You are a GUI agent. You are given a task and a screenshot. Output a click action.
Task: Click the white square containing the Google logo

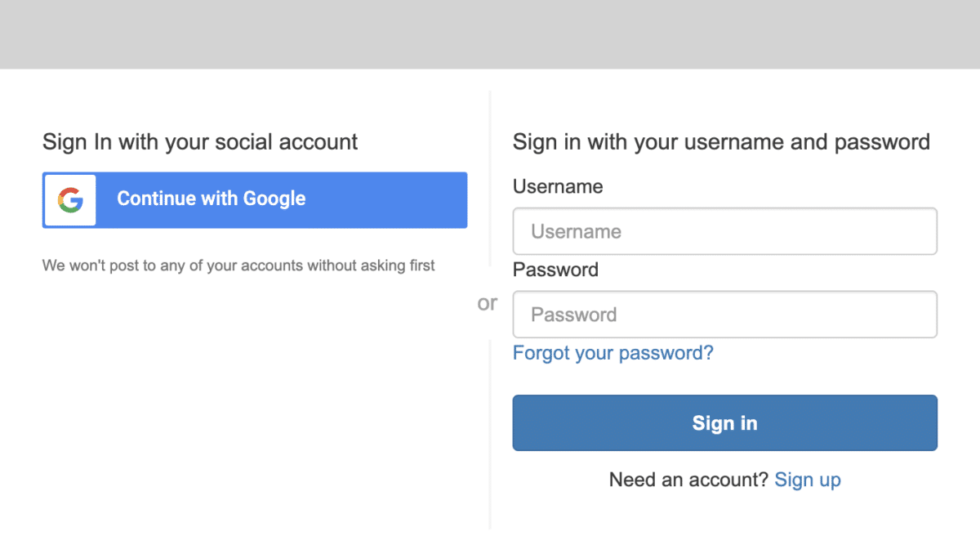tap(69, 199)
